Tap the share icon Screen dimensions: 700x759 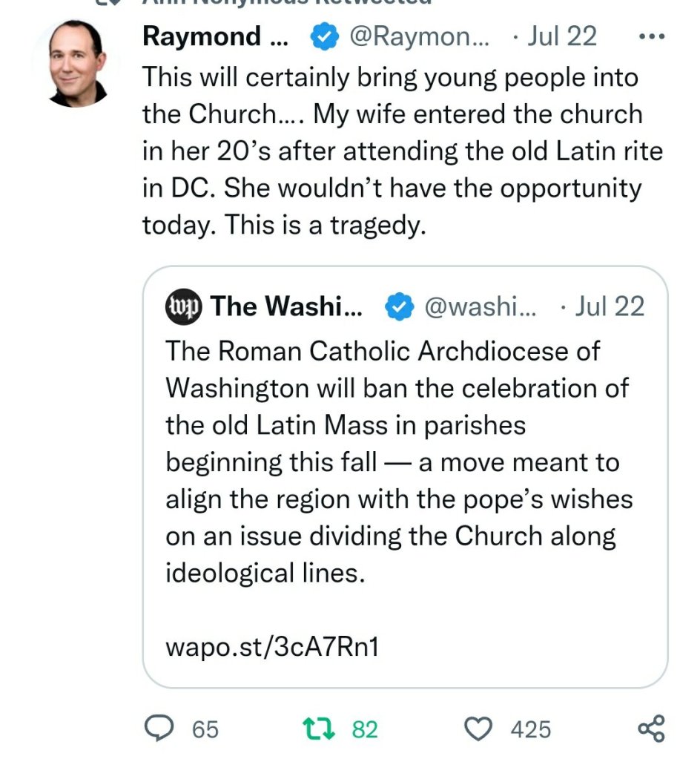pos(652,729)
